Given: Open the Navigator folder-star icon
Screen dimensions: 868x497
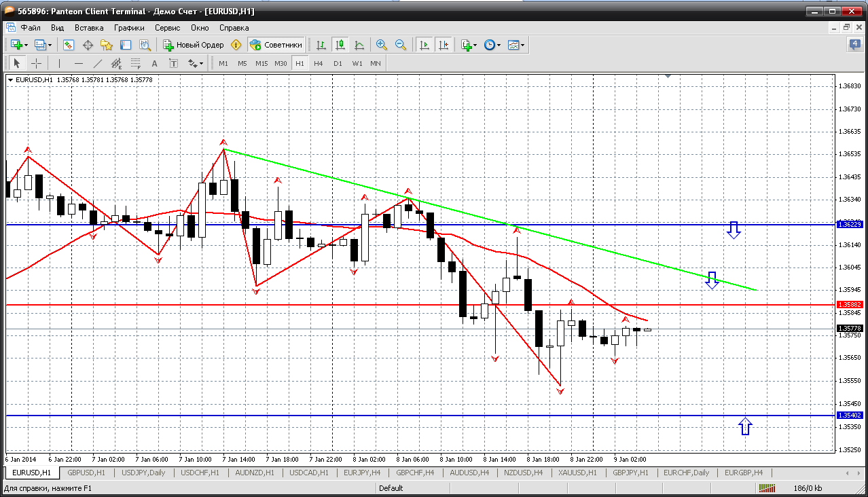Looking at the screenshot, I should 107,45.
